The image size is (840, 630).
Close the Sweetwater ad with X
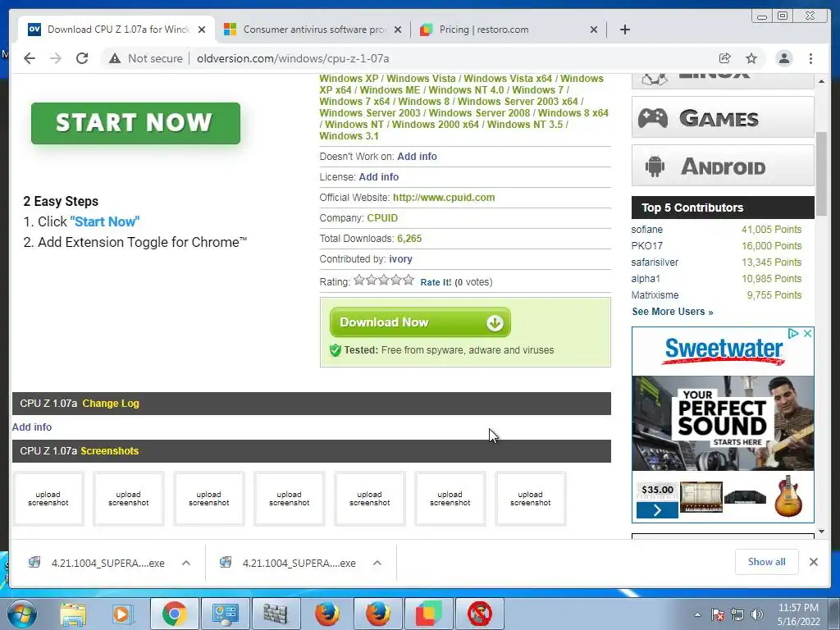click(x=807, y=334)
